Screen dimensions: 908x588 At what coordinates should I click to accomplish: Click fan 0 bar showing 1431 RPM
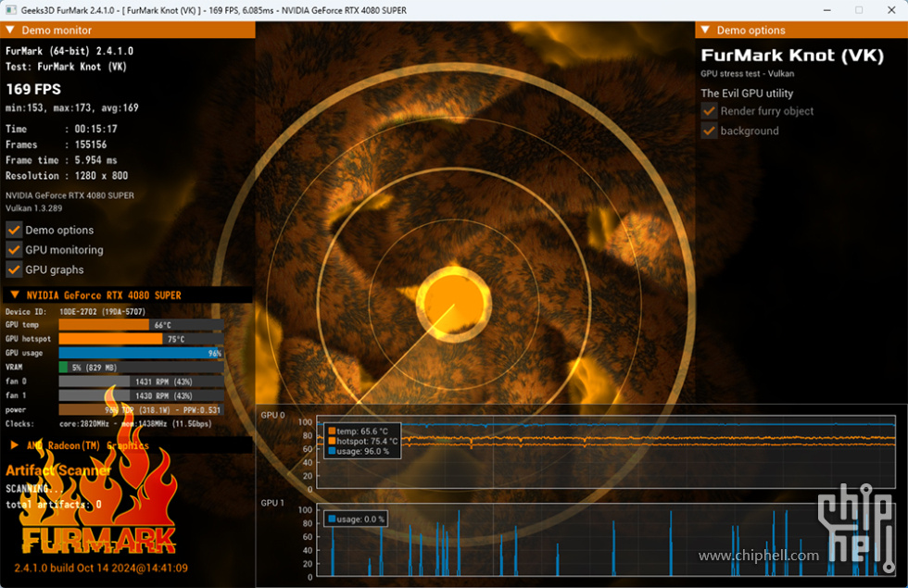pos(141,382)
